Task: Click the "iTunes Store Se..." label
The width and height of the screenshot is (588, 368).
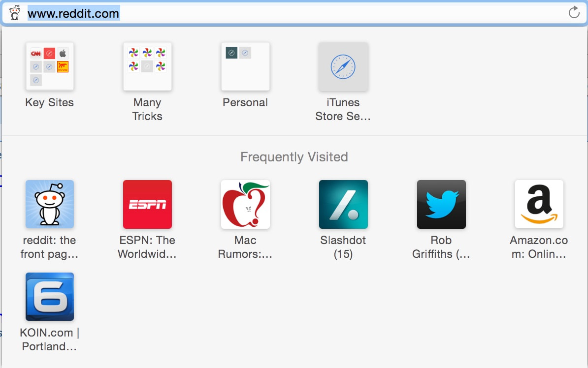Action: pos(343,109)
